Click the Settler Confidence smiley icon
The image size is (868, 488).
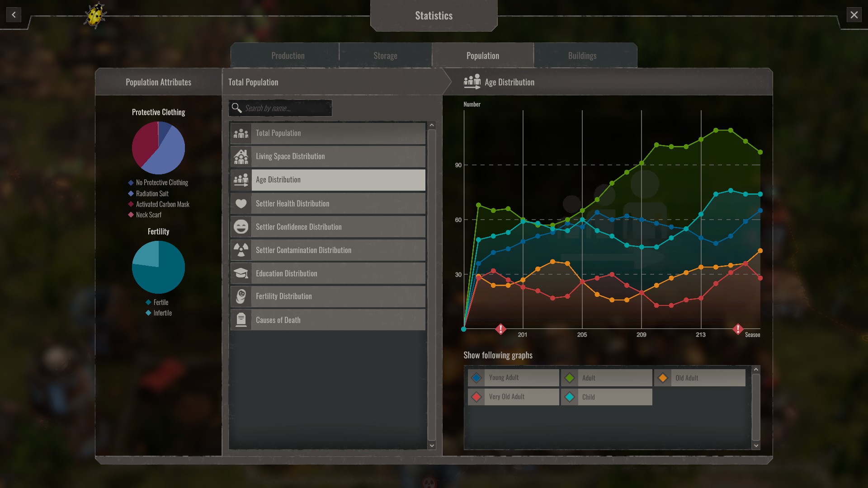click(241, 227)
